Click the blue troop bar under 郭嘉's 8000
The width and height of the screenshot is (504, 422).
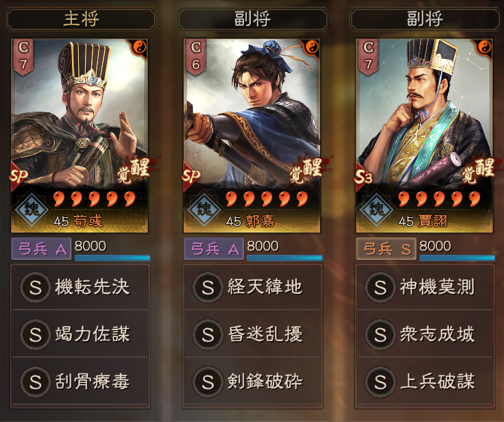click(285, 258)
